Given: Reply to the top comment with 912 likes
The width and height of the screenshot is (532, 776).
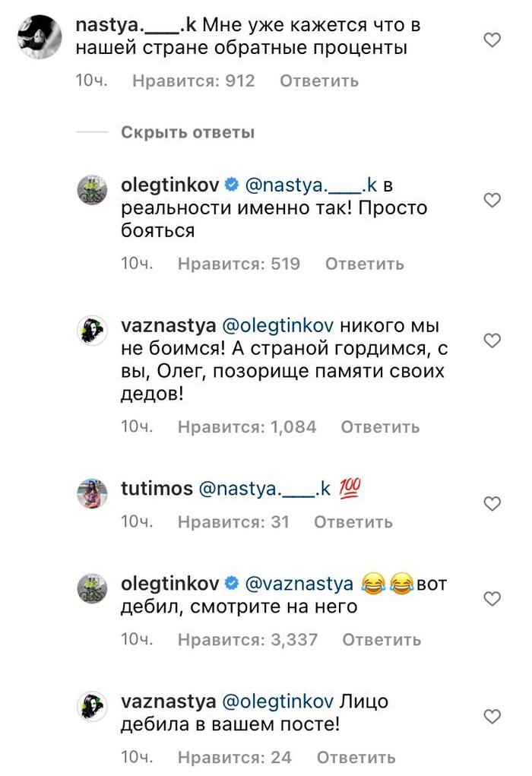Looking at the screenshot, I should pyautogui.click(x=319, y=81).
